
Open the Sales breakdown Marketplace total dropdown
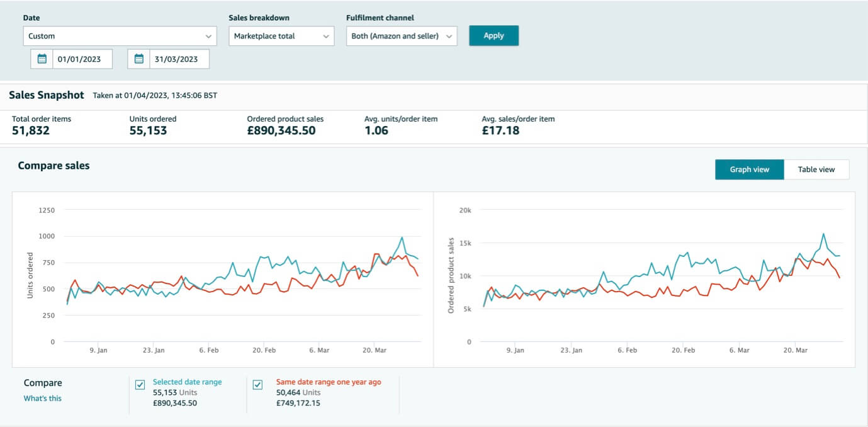[281, 36]
